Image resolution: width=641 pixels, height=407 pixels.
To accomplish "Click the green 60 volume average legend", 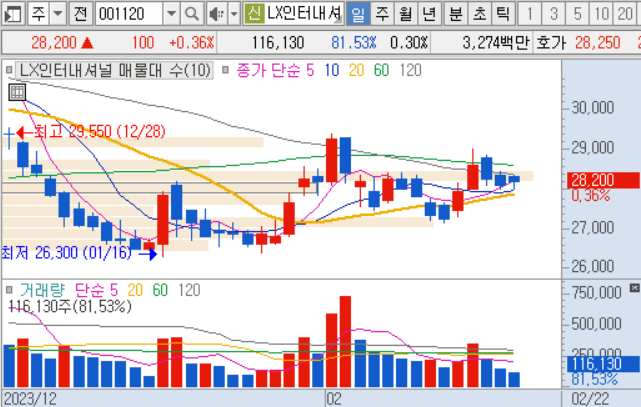I will [160, 290].
